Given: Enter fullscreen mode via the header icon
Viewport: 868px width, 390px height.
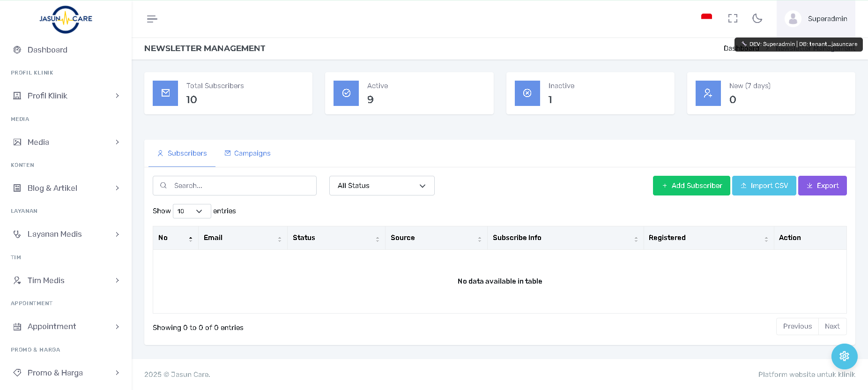Looking at the screenshot, I should click(x=733, y=18).
